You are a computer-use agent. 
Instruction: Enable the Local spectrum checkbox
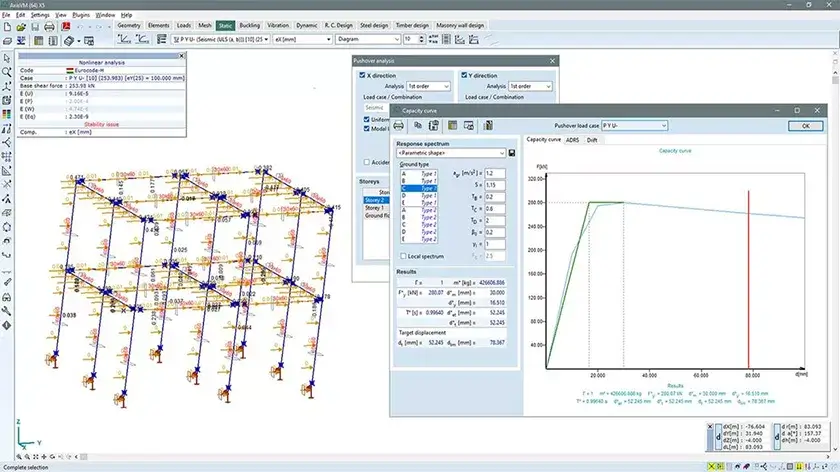(403, 256)
